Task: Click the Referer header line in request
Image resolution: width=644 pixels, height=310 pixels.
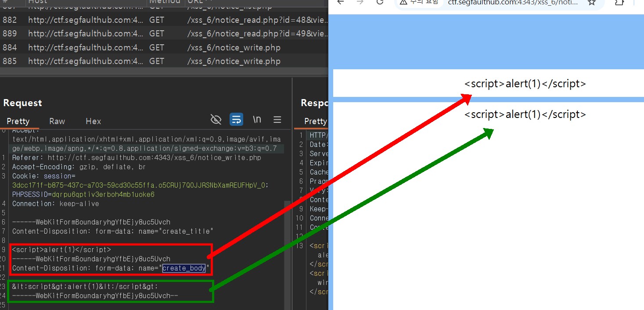Action: tap(137, 158)
